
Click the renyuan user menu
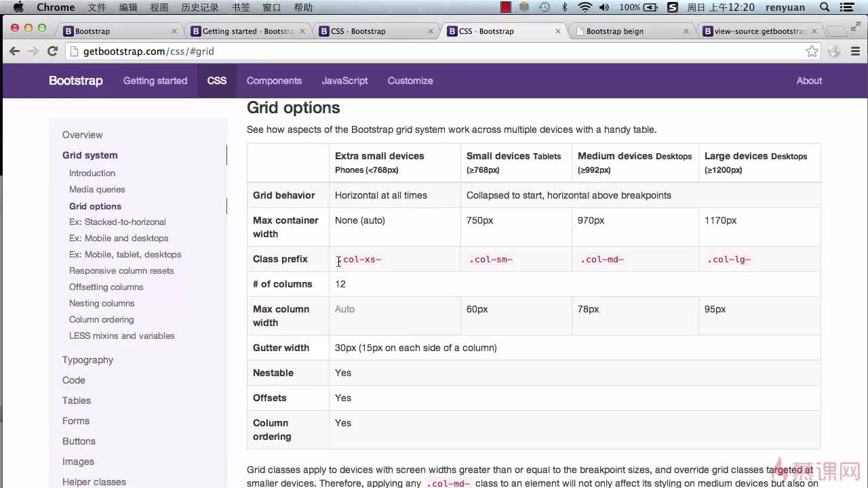(785, 7)
